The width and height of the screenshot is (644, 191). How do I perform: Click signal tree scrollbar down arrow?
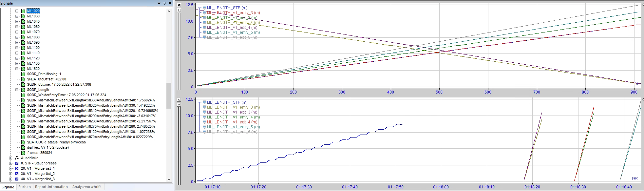pyautogui.click(x=169, y=179)
